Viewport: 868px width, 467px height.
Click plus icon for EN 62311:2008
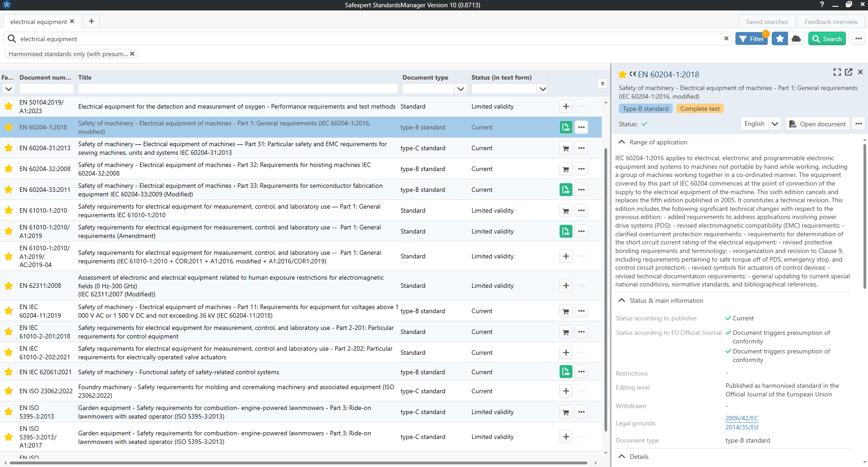coord(566,286)
